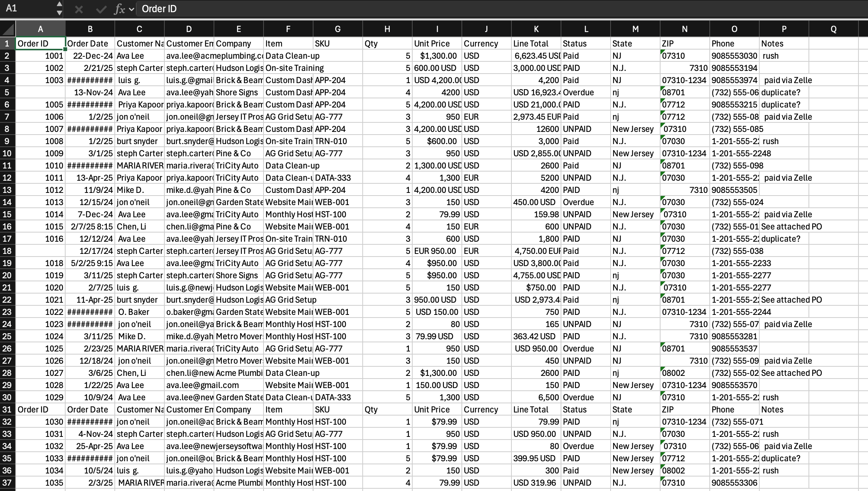Open the Insert Function fx icon
Image resolution: width=868 pixels, height=491 pixels.
point(119,9)
